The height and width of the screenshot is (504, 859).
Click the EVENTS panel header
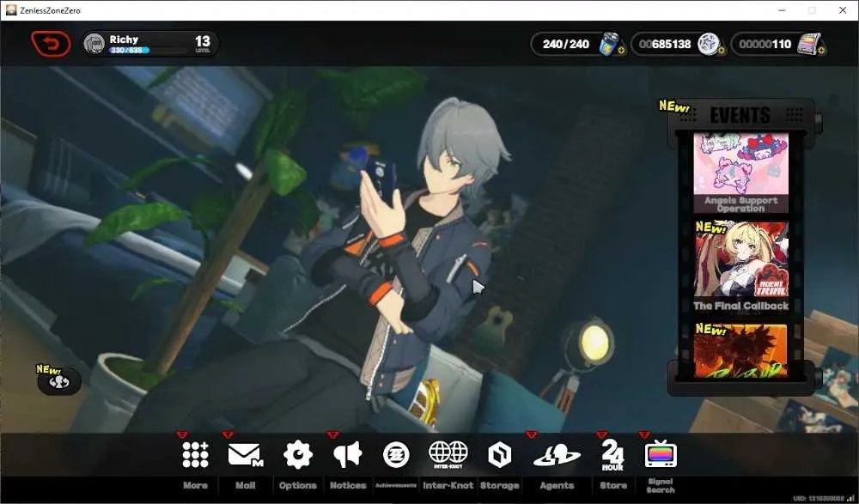740,115
